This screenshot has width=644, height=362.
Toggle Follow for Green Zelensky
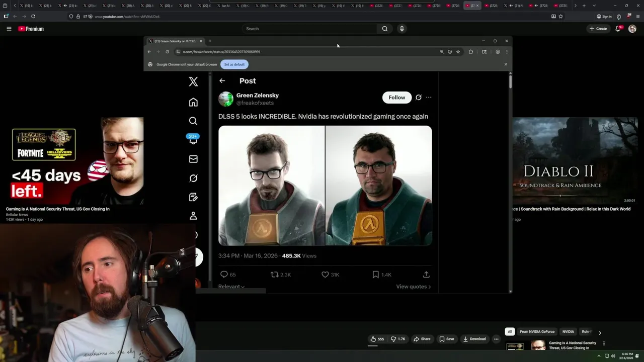396,98
